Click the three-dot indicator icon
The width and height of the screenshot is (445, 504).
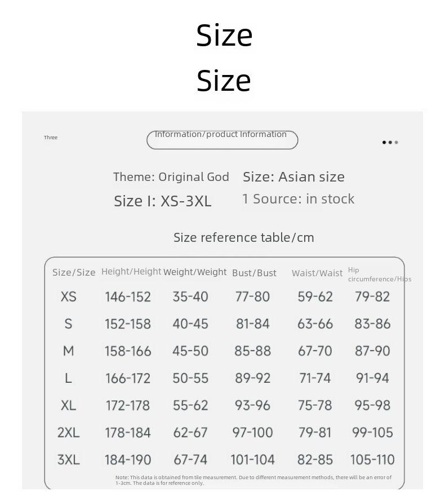pos(390,143)
